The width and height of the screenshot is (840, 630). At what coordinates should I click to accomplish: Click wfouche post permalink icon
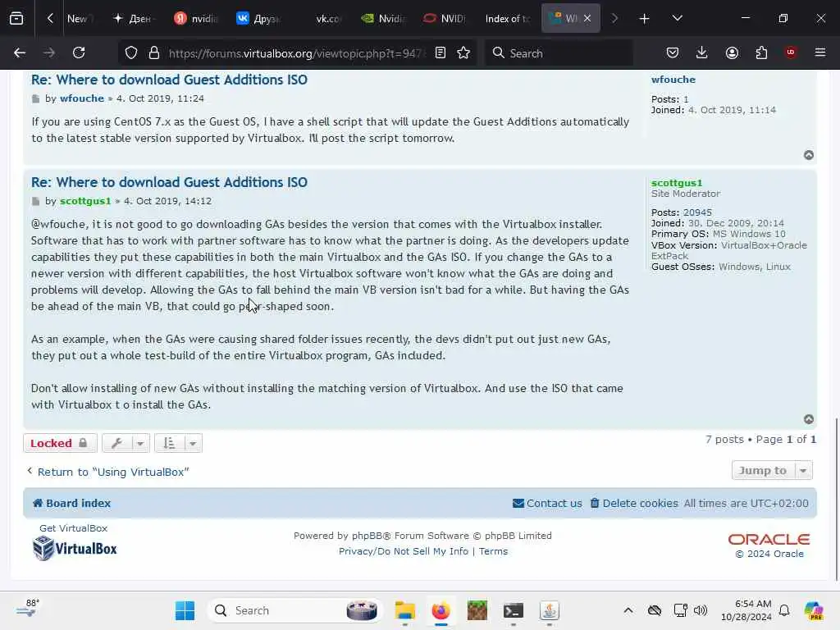pyautogui.click(x=36, y=98)
